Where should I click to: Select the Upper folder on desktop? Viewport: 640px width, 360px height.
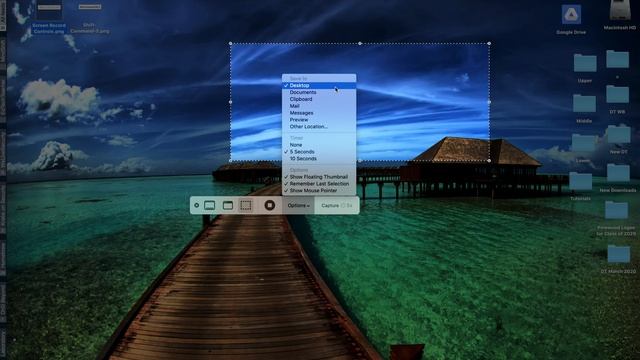585,63
